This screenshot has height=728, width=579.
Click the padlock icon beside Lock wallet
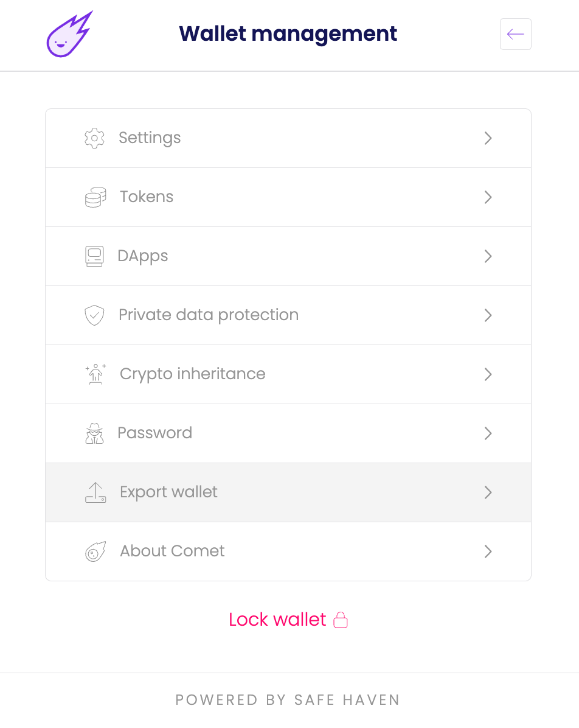click(341, 620)
